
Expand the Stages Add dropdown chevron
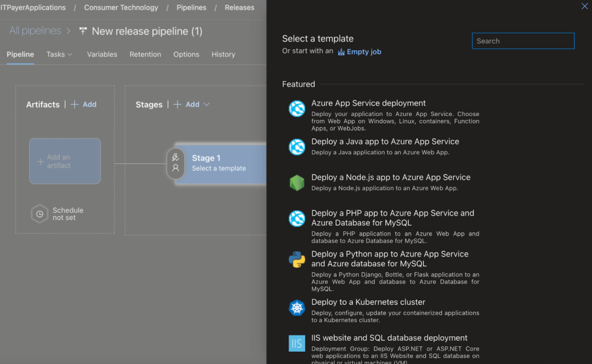pos(206,105)
